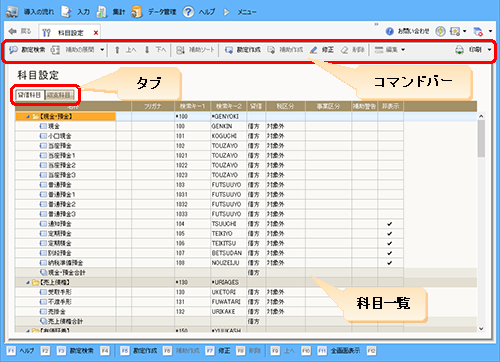Screen dimensions: 500x362
Task: Open the ヘルプ menu at top
Action: tap(199, 12)
